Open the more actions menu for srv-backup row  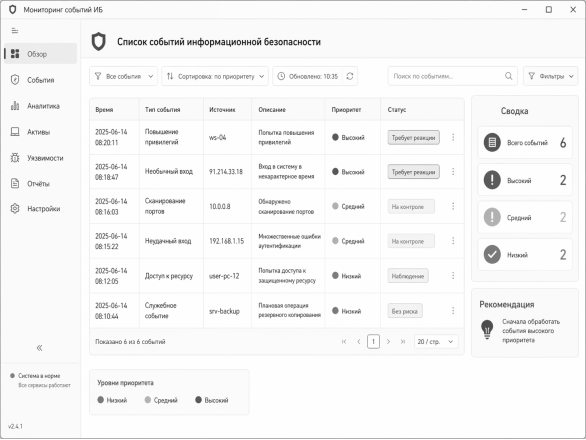[453, 311]
